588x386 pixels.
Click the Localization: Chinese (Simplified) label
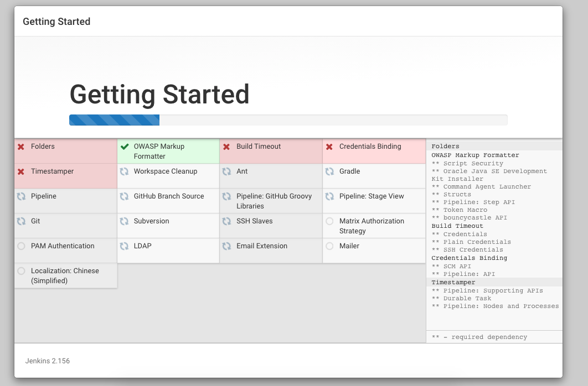(x=65, y=275)
